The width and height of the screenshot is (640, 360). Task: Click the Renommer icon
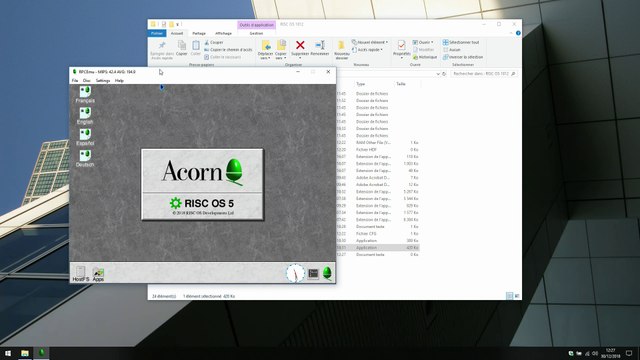click(x=320, y=49)
